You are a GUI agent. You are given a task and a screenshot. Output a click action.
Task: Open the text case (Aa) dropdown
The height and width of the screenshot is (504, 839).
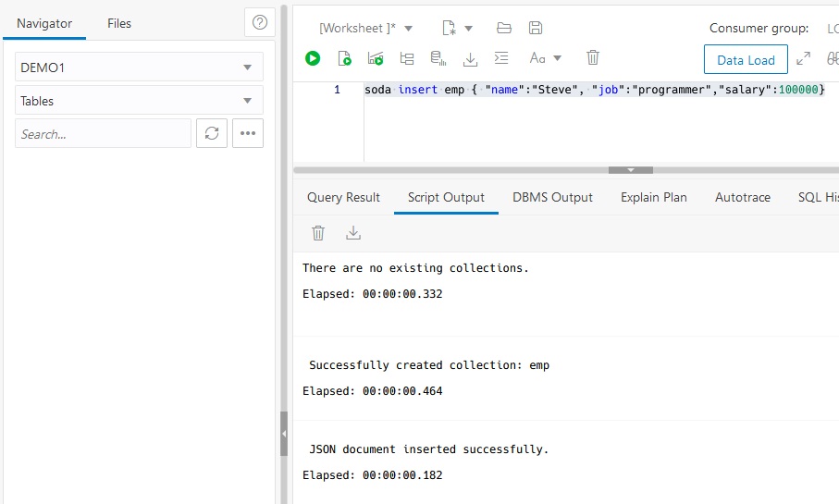click(545, 58)
